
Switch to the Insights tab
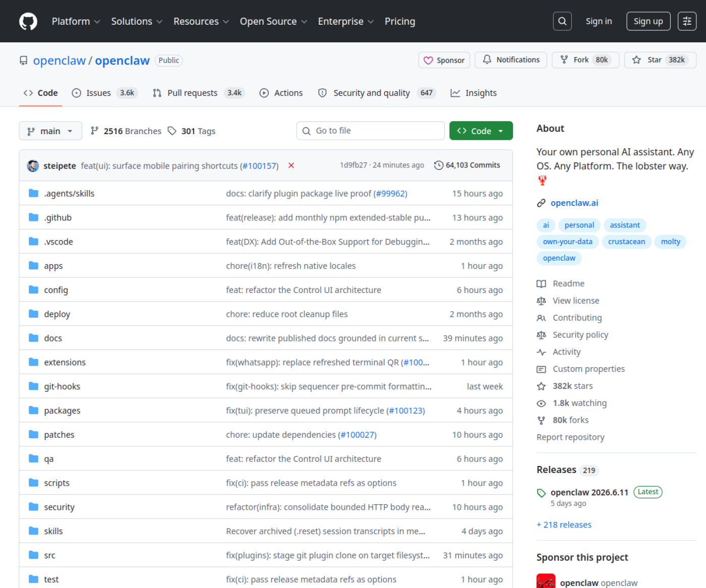coord(474,93)
